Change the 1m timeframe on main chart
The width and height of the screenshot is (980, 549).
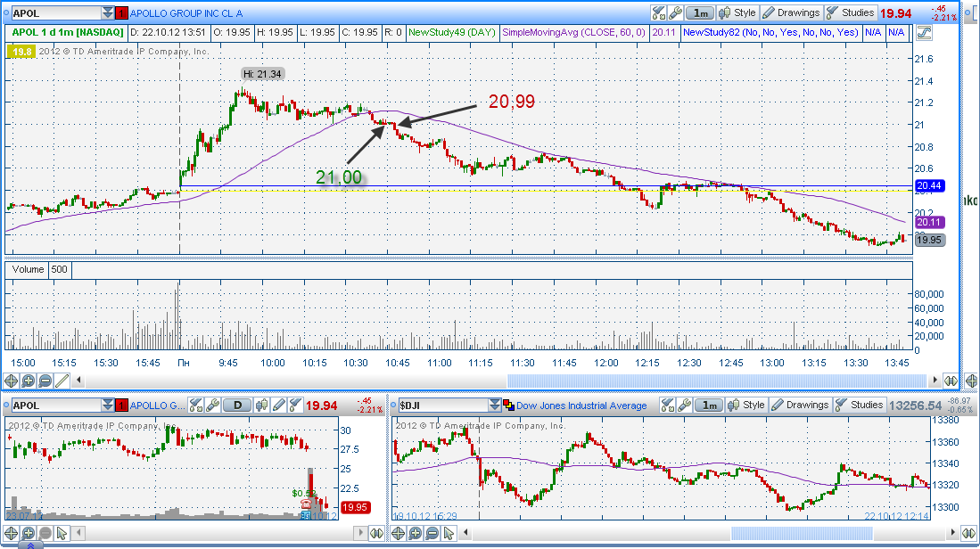click(700, 13)
